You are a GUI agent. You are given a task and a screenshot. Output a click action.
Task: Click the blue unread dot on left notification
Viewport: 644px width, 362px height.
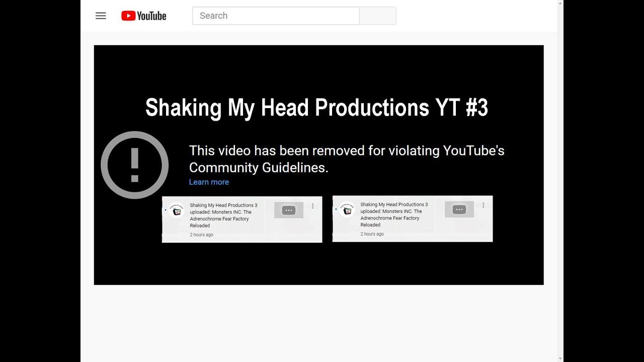coord(166,210)
